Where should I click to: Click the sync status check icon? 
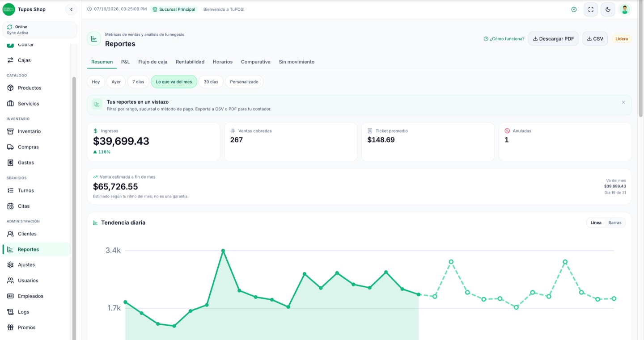click(574, 9)
